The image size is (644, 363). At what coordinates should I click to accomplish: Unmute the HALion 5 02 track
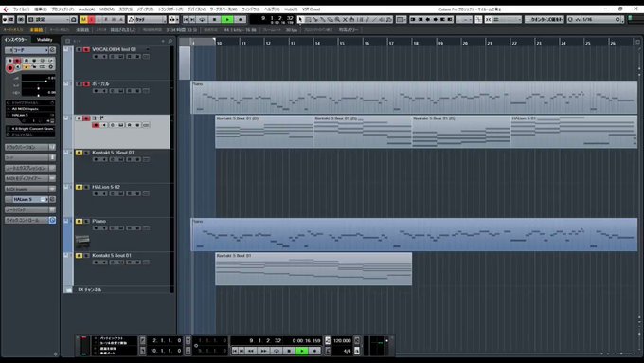(x=79, y=187)
